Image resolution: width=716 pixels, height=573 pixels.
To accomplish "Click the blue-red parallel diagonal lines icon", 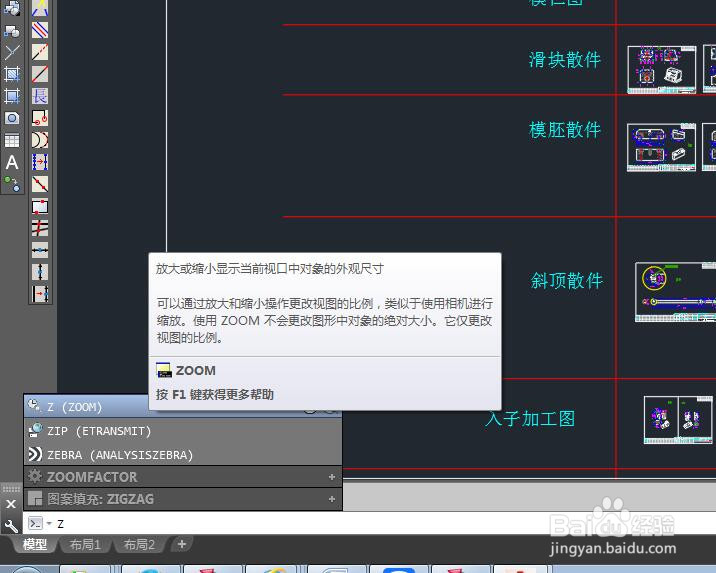I will pyautogui.click(x=40, y=30).
